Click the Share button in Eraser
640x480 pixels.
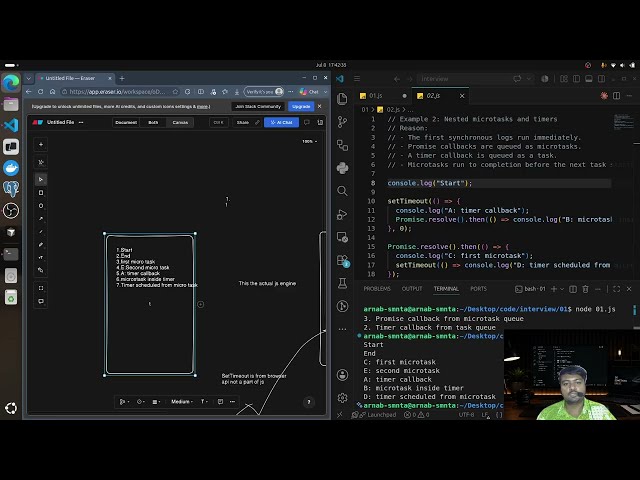tap(242, 122)
